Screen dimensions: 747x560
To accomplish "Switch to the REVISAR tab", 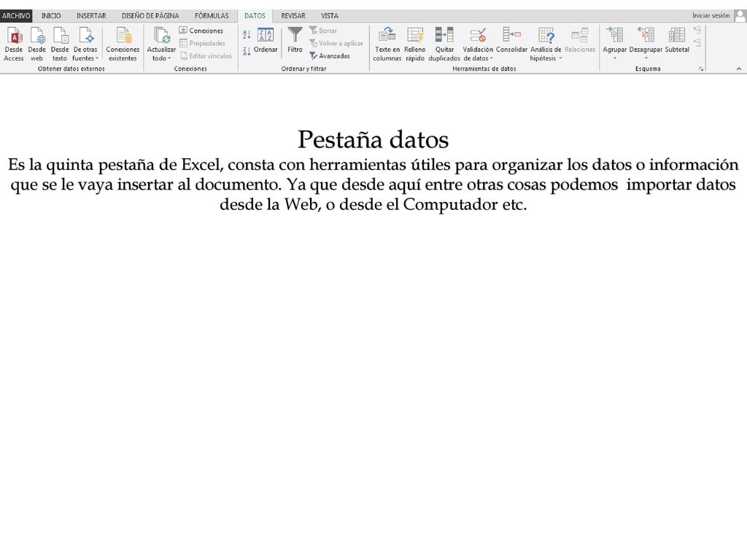I will (293, 16).
